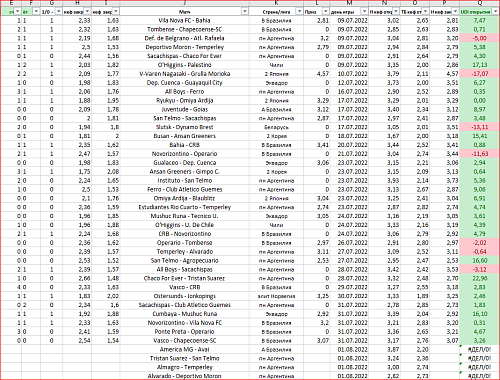Open the filter dropdown for the Матч column

(x=245, y=12)
